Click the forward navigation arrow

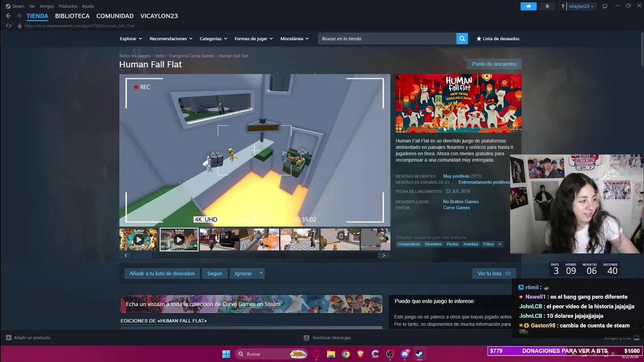click(19, 16)
